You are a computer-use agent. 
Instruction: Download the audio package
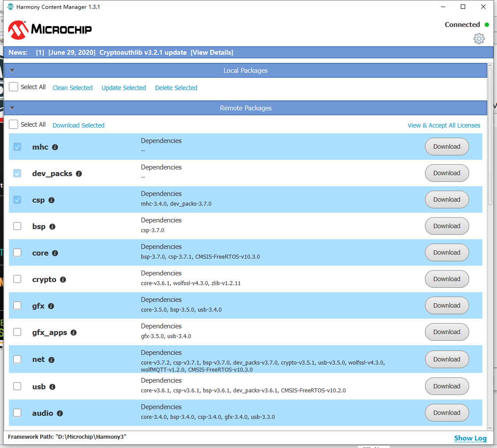click(x=447, y=413)
